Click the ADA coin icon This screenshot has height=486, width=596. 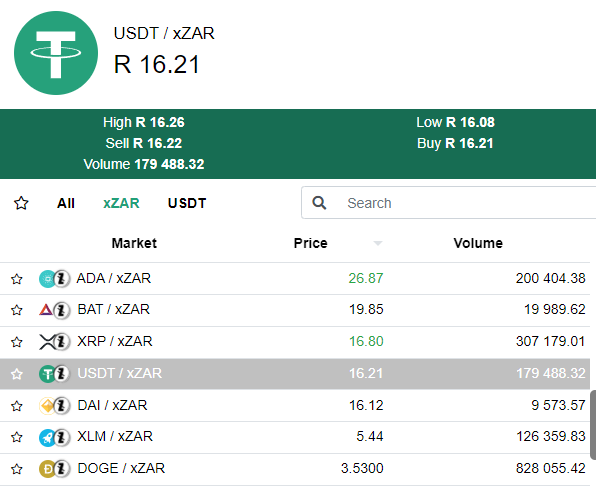pyautogui.click(x=48, y=279)
